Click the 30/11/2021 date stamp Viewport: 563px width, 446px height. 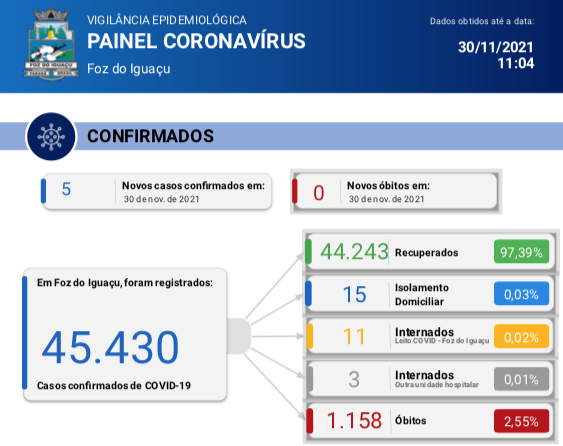tap(495, 47)
